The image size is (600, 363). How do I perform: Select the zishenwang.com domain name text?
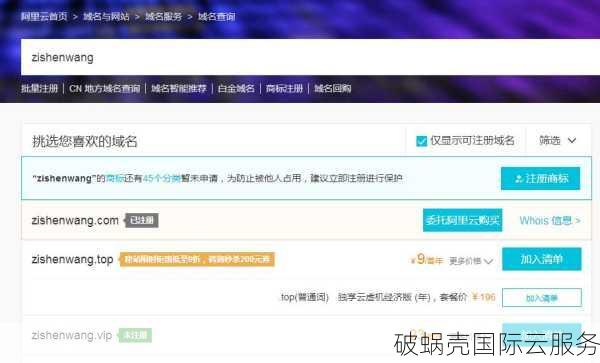(x=75, y=220)
